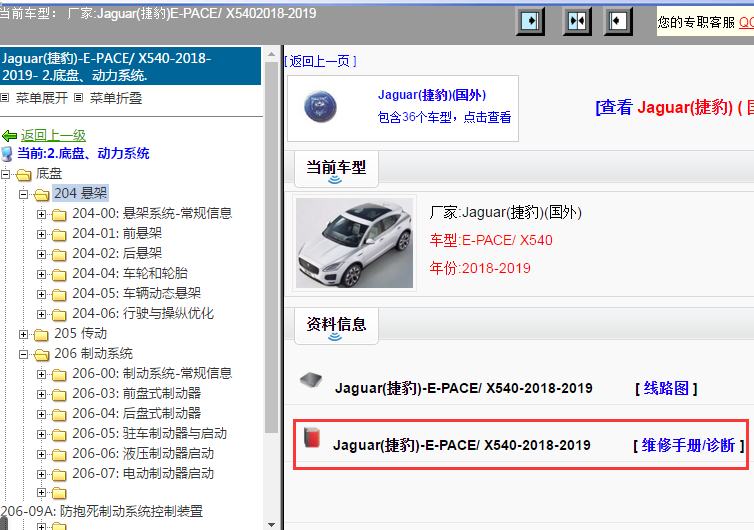Open 204-04: 车轮和轮胎 tree item
The image size is (754, 530).
click(130, 273)
